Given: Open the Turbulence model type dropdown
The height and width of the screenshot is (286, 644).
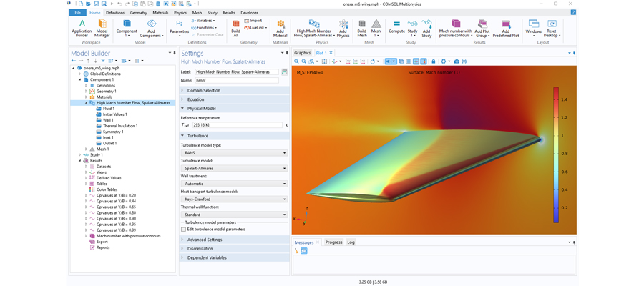Looking at the screenshot, I should (234, 153).
